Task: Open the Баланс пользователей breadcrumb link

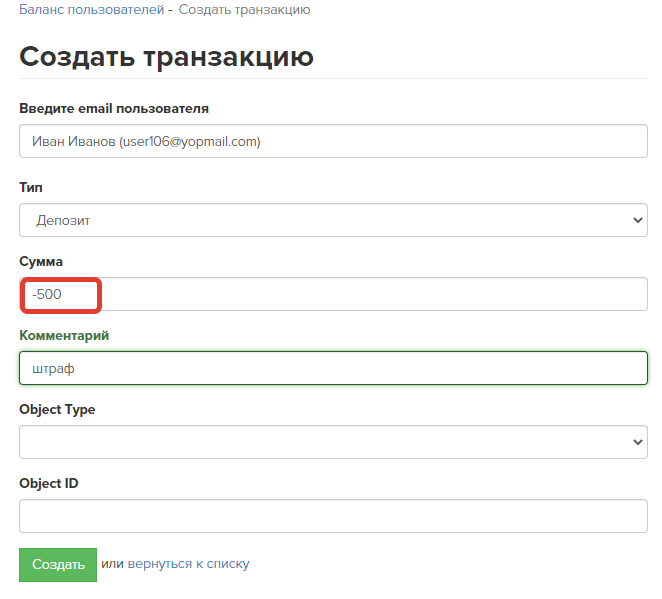Action: (x=92, y=9)
